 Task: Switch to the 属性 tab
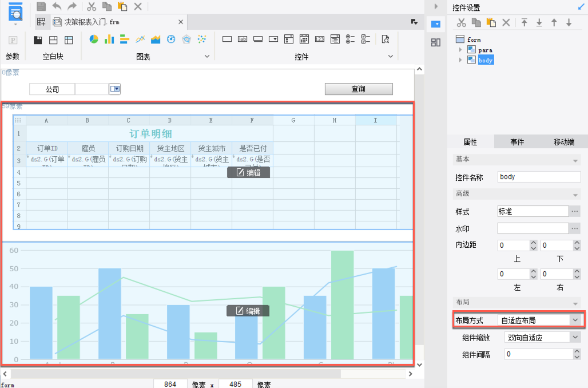point(470,142)
